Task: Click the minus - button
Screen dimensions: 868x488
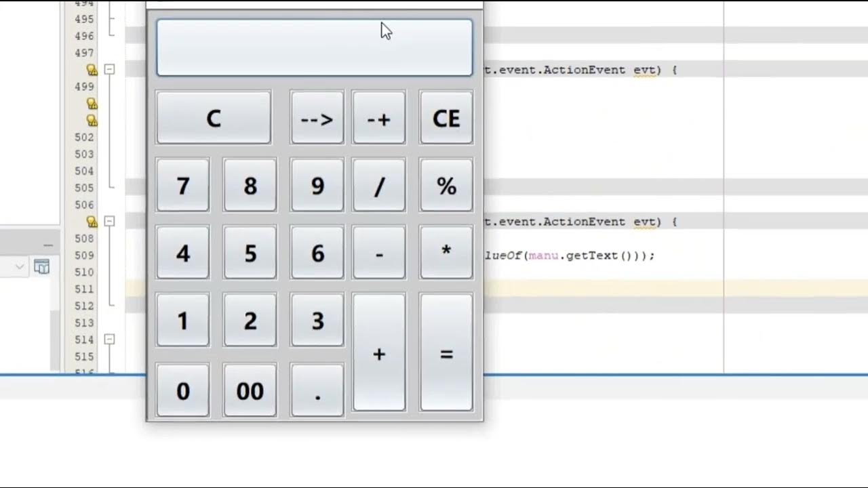Action: pos(379,252)
